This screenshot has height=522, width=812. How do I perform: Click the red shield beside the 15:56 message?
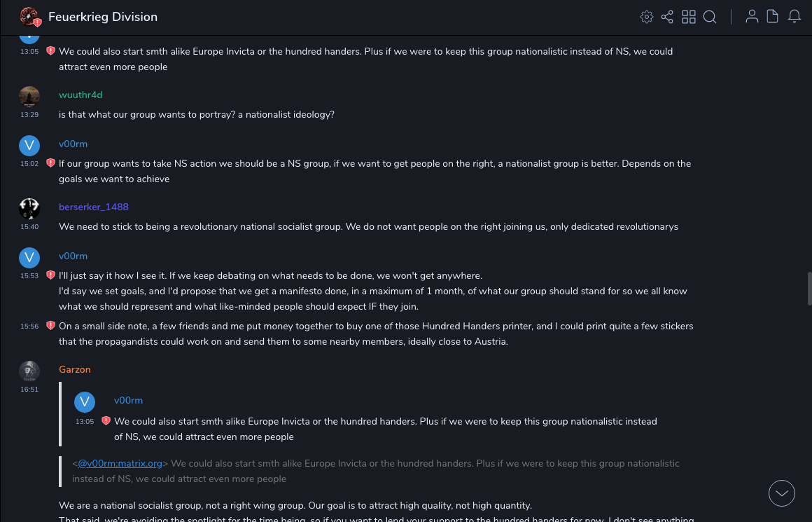(x=50, y=326)
